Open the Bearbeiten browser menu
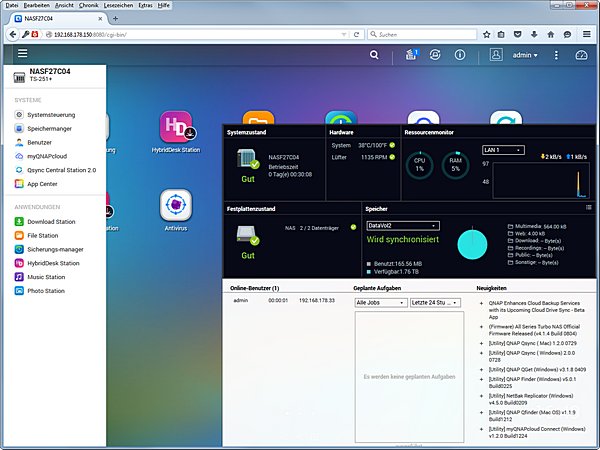Viewport: 600px width, 450px height. click(37, 5)
